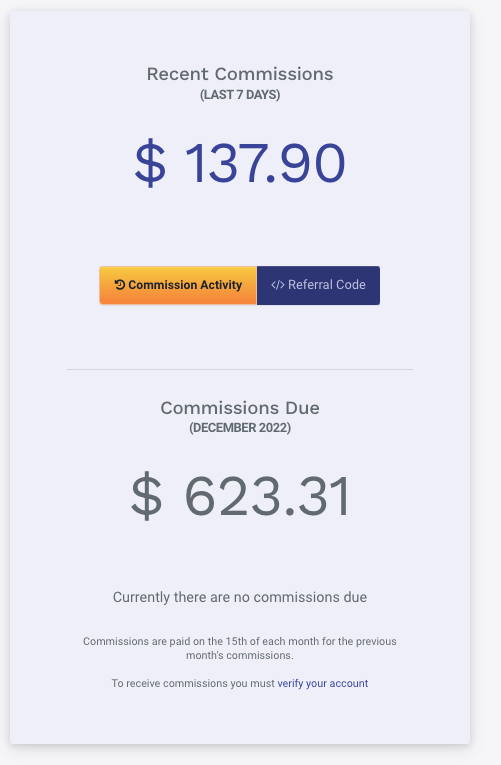Click the empty card area above Recent Commissions
This screenshot has height=765, width=501.
(240, 37)
